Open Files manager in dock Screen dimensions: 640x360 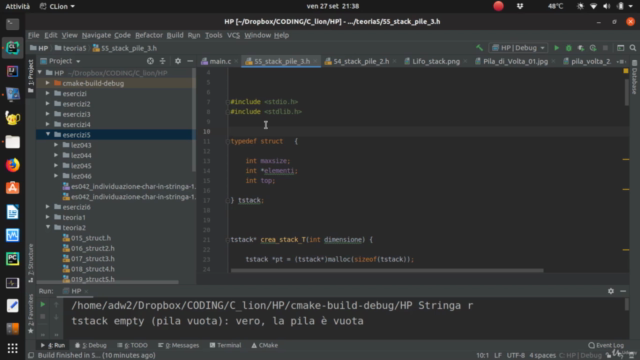pos(12,142)
